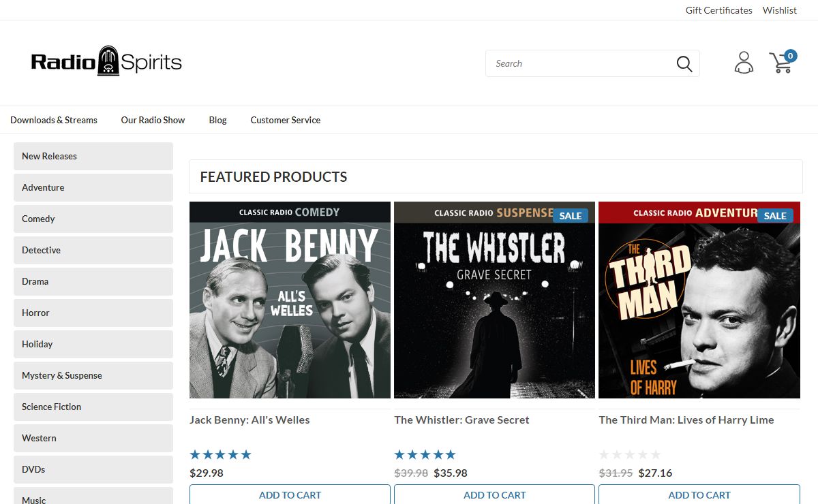Image resolution: width=818 pixels, height=504 pixels.
Task: Add The Whistler: Grave Secret to cart
Action: 494,495
